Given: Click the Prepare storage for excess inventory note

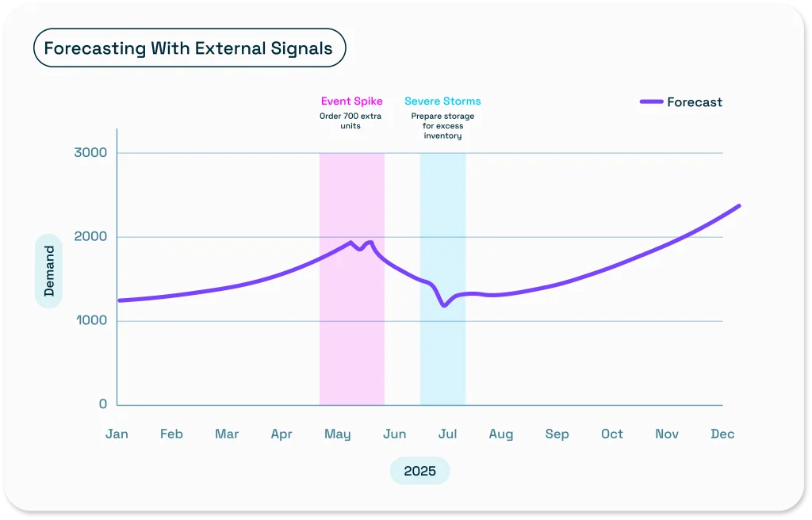Looking at the screenshot, I should click(442, 126).
